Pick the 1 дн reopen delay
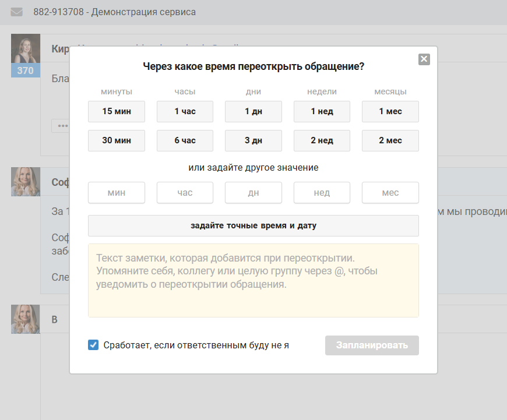Viewport: 507px width, 420px height. [x=254, y=111]
